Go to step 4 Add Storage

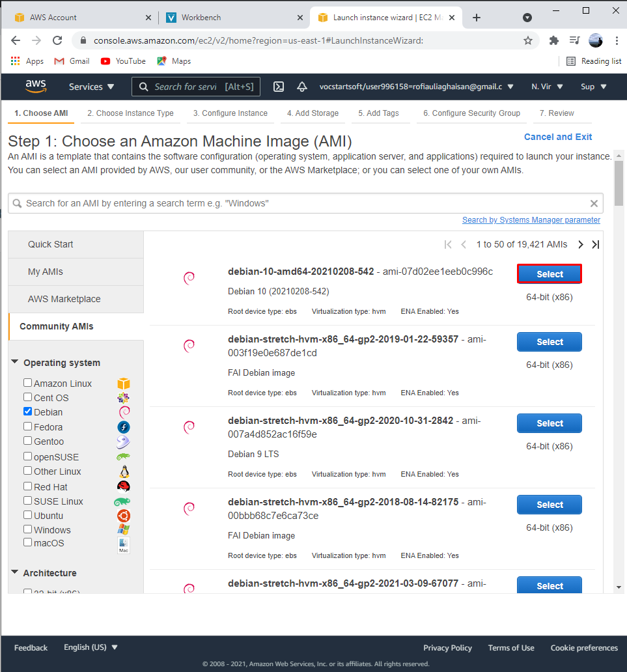313,113
